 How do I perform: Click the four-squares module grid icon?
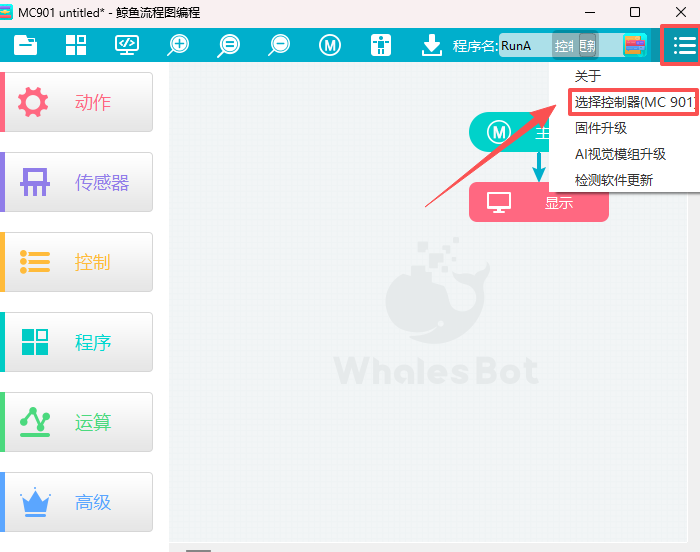point(76,45)
